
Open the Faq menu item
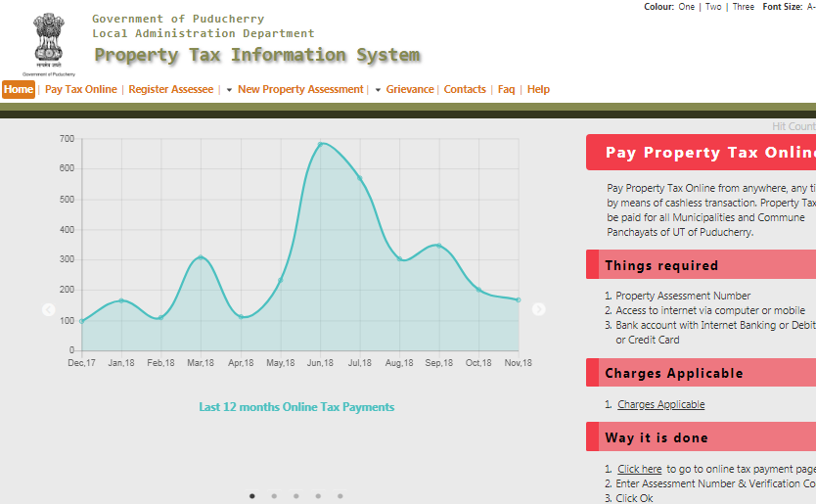point(506,89)
